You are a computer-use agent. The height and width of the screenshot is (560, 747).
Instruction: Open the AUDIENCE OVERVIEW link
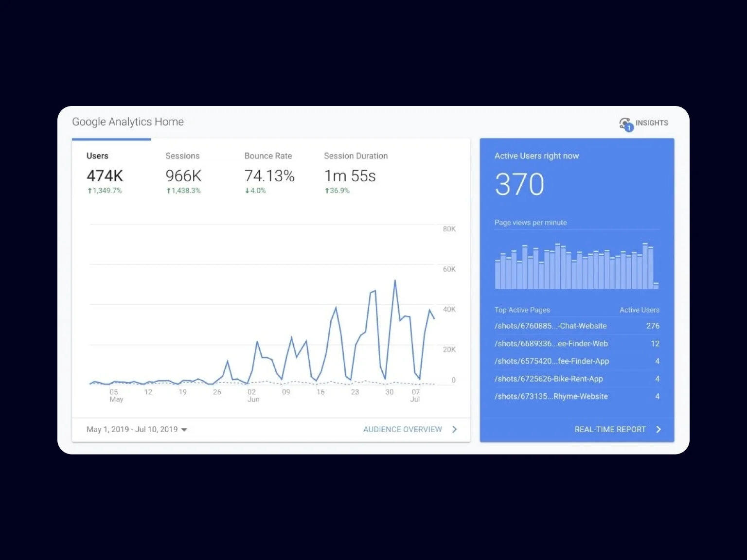pyautogui.click(x=403, y=430)
